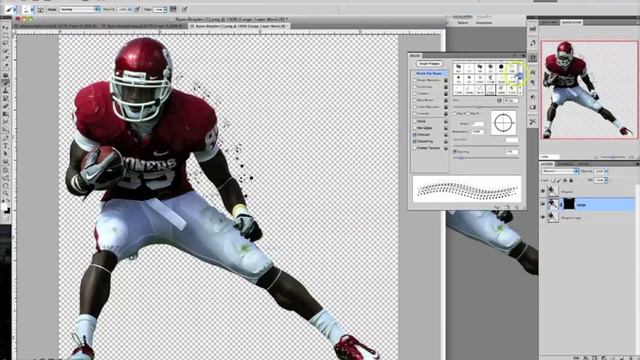The width and height of the screenshot is (640, 360).
Task: Click lock transparent pixels icon in Layers panel
Action: pyautogui.click(x=553, y=180)
